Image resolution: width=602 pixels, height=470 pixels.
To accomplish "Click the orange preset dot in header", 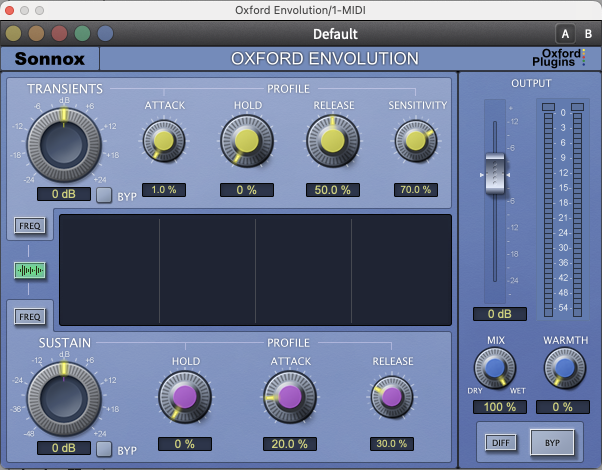I will tap(36, 34).
